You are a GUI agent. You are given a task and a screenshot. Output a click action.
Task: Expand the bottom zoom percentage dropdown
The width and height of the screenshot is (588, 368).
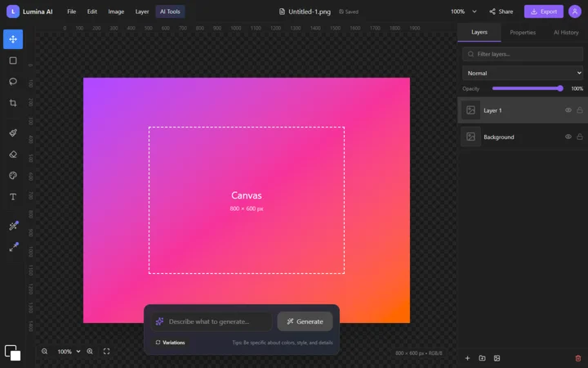[69, 352]
